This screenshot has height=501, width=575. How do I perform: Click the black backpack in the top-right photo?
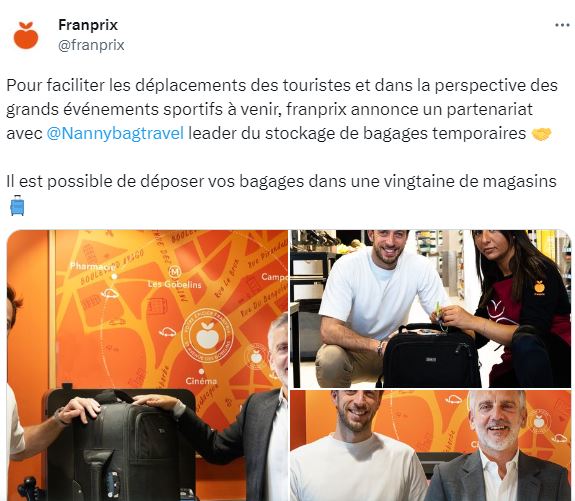point(431,355)
